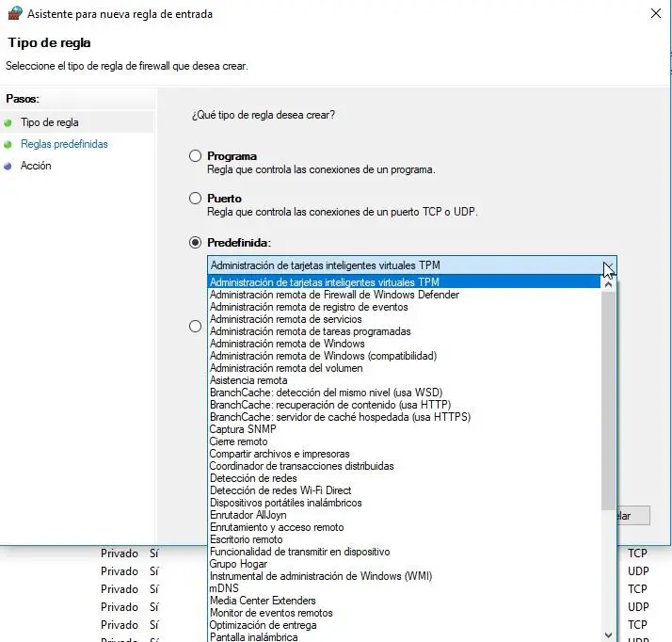Click the green bullet beside Reglas predefinidas

tap(8, 144)
